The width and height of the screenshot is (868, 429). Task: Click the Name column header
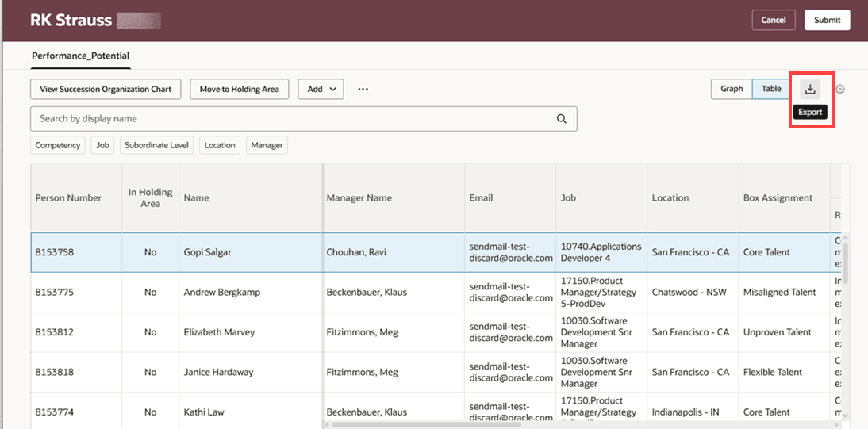coord(251,197)
